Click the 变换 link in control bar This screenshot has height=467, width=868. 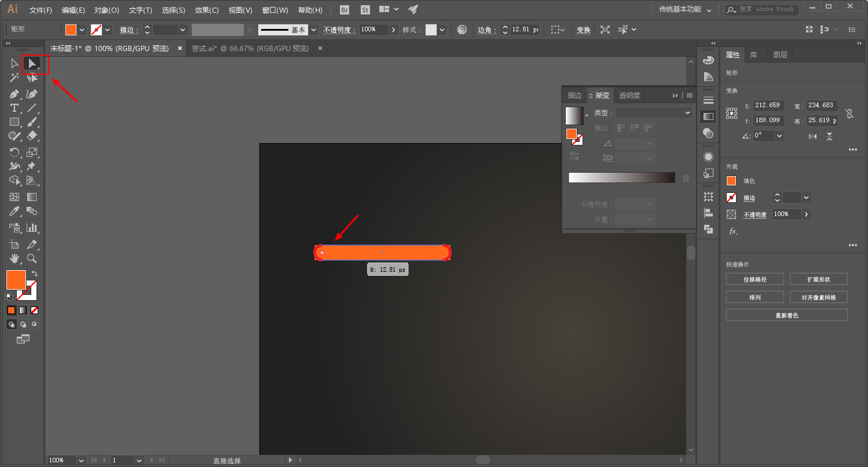click(x=583, y=30)
